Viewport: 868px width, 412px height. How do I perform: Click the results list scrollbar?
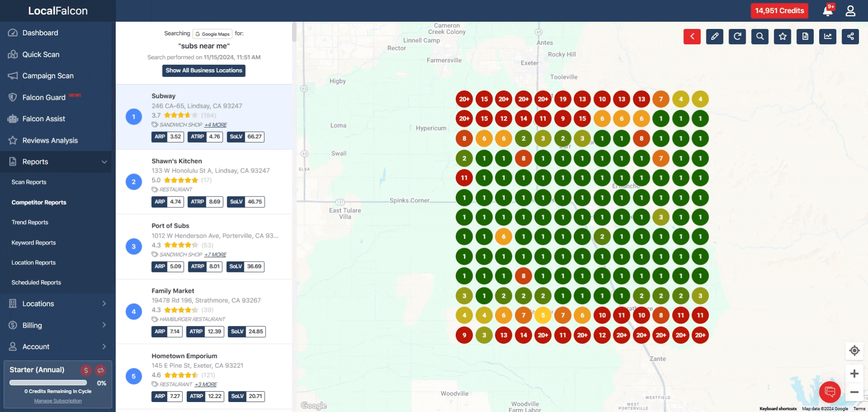[294, 33]
